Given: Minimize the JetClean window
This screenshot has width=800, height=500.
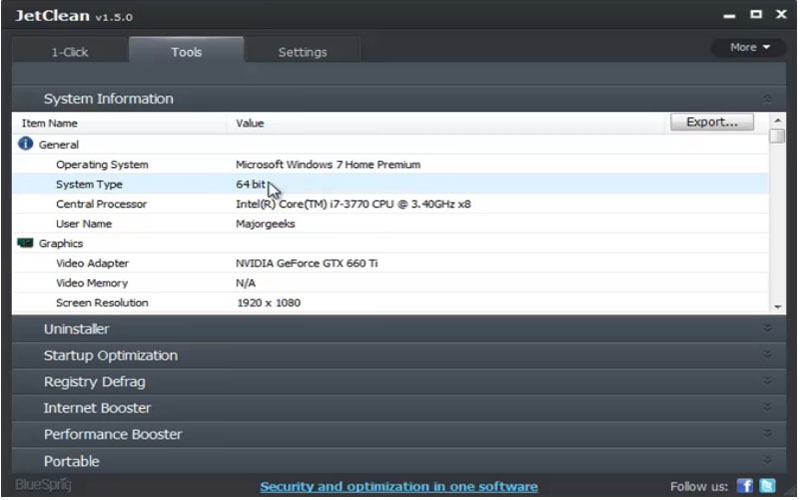Looking at the screenshot, I should point(730,16).
